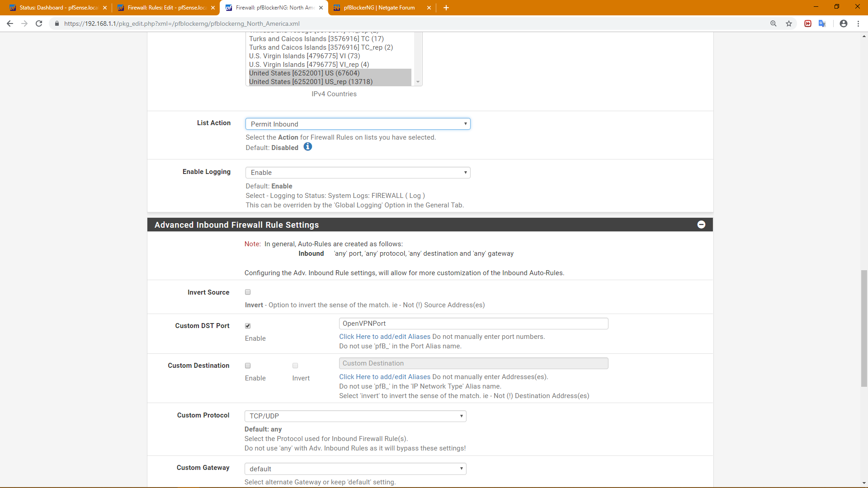Open a new browser tab
The height and width of the screenshot is (488, 868).
[446, 8]
